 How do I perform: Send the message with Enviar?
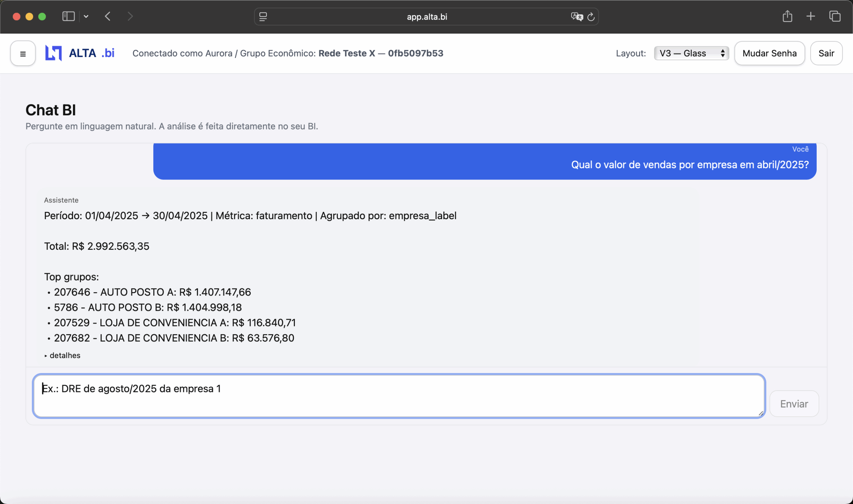pos(794,404)
